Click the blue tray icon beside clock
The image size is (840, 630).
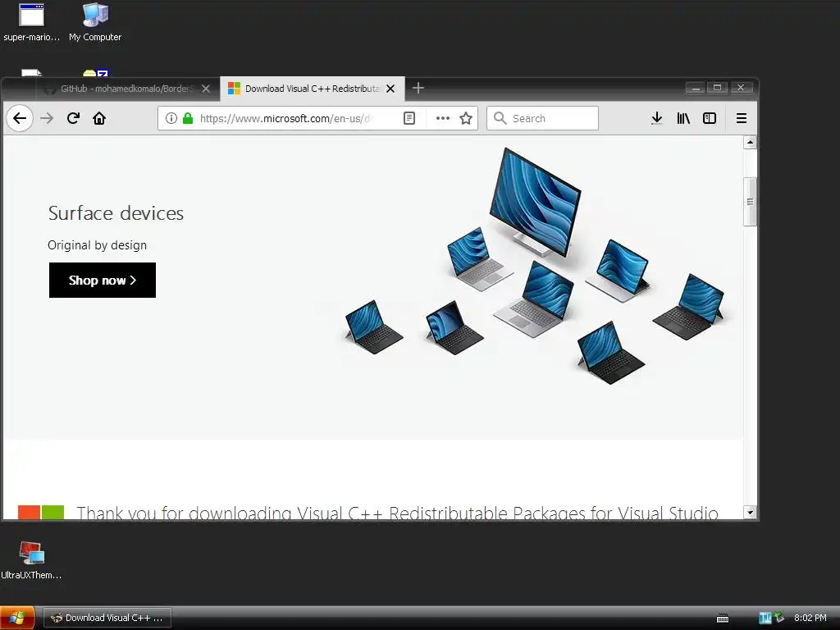click(765, 619)
